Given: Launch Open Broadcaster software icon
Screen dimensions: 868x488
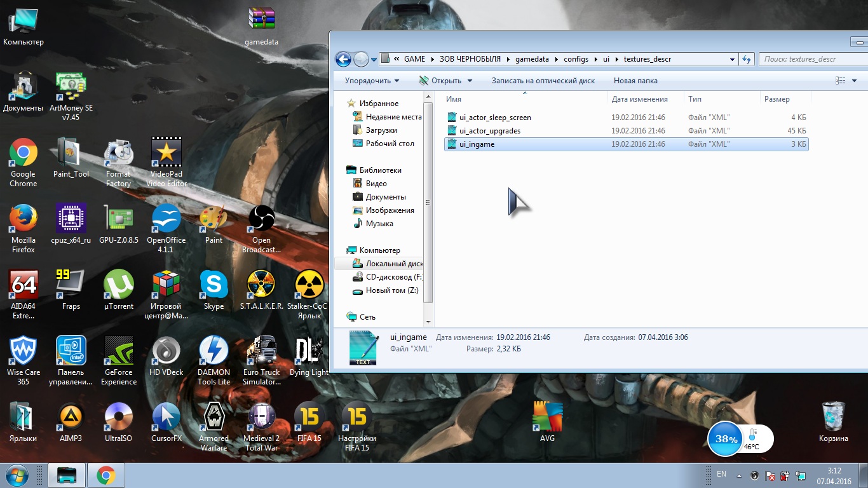Looking at the screenshot, I should click(x=261, y=228).
